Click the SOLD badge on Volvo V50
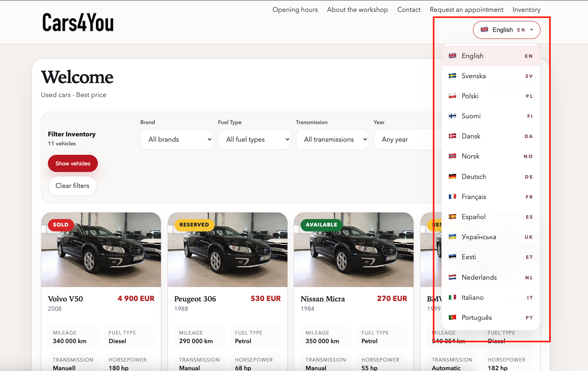Viewport: 588px width, 371px height. pos(61,225)
